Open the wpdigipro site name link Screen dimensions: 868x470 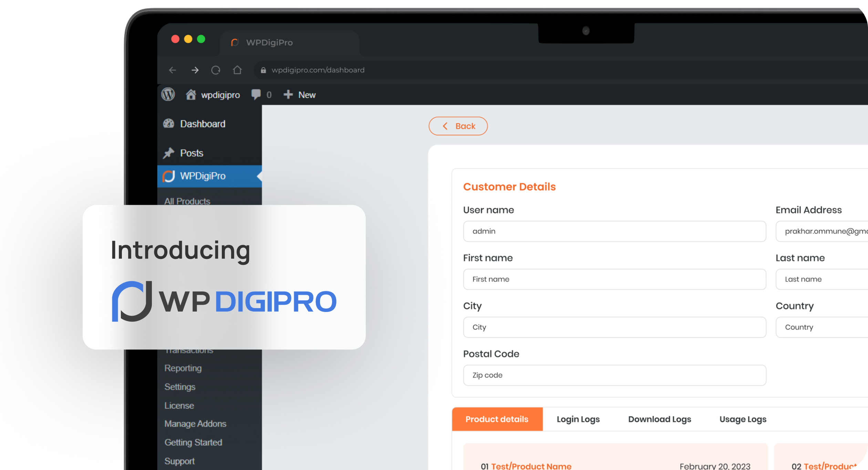click(x=220, y=95)
